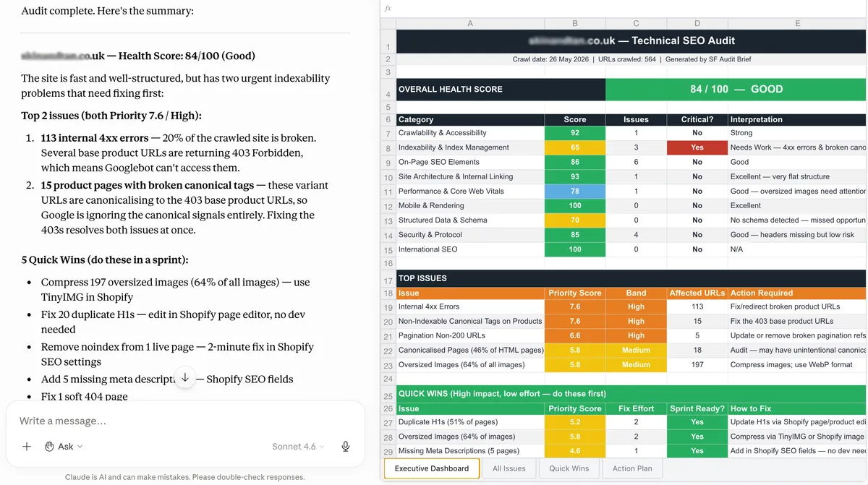
Task: Click the 197 affected URLs cell
Action: (697, 364)
